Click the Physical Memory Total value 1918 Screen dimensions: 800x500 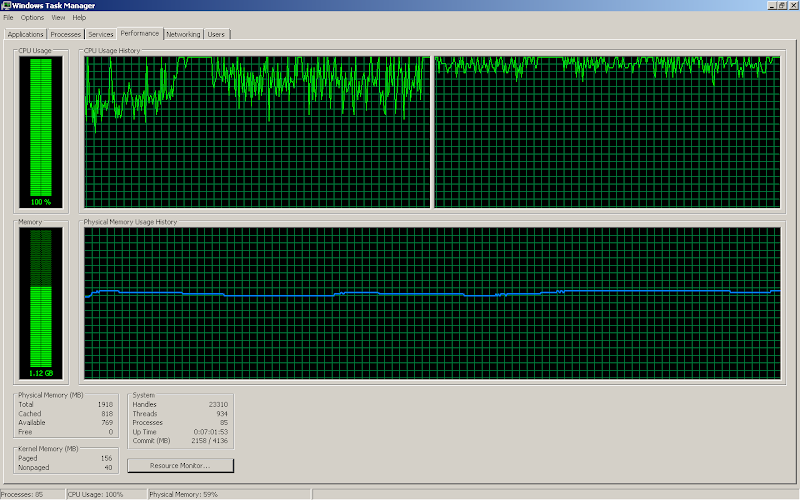[x=105, y=404]
